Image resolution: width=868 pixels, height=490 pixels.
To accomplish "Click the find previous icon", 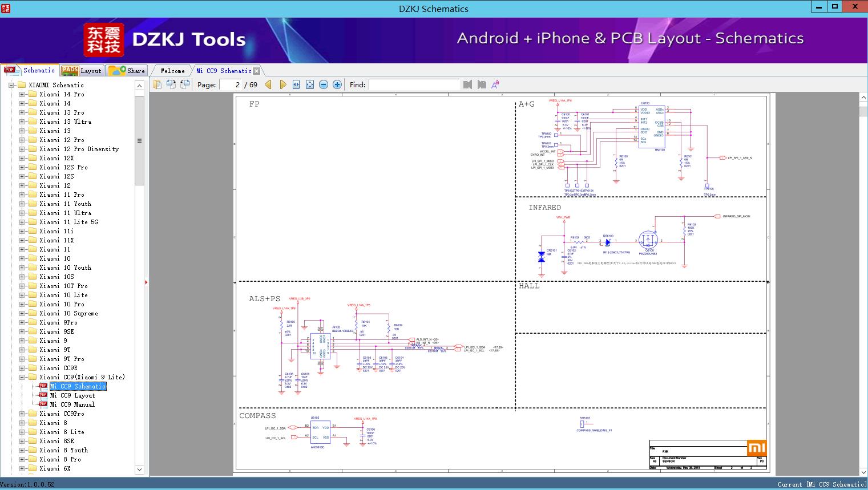I will coord(468,84).
